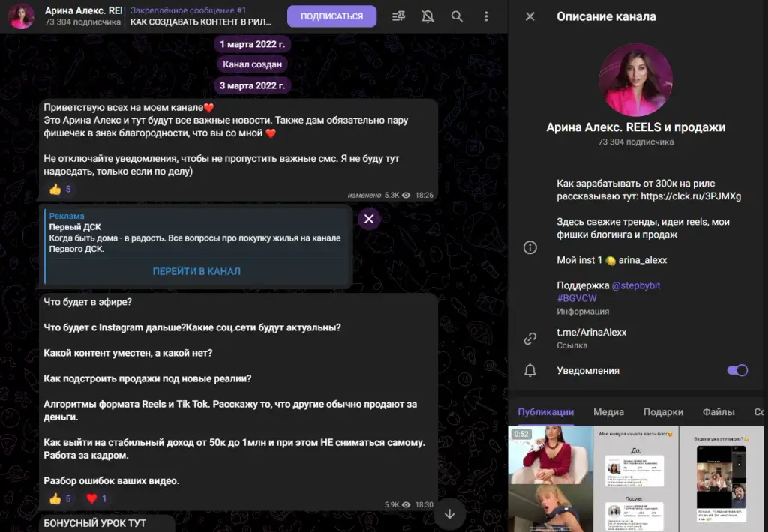Click the ПОДПИСАТЬСЯ subscribe button
The image size is (768, 532).
tap(331, 16)
